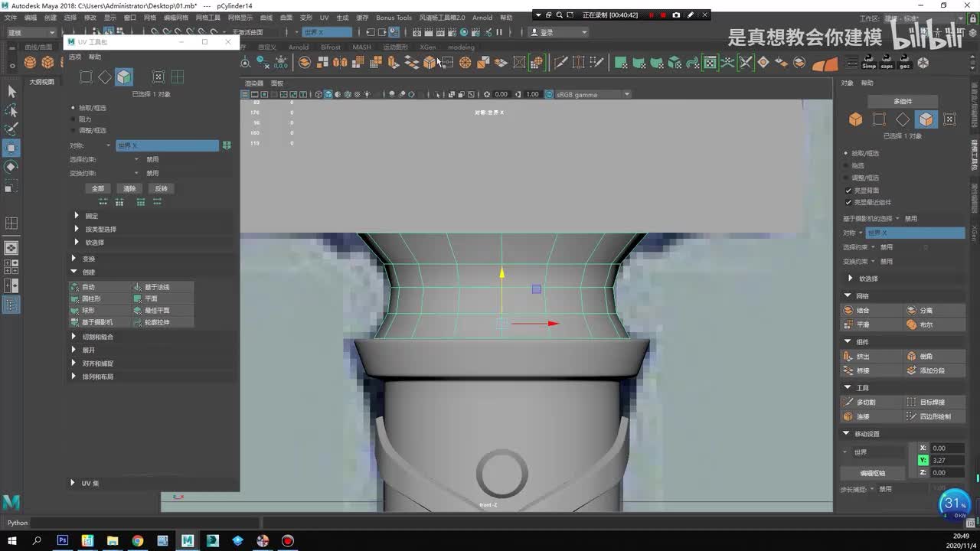Select face mode cube in Modeling Toolkit
Viewport: 980px width, 551px height.
(926, 119)
